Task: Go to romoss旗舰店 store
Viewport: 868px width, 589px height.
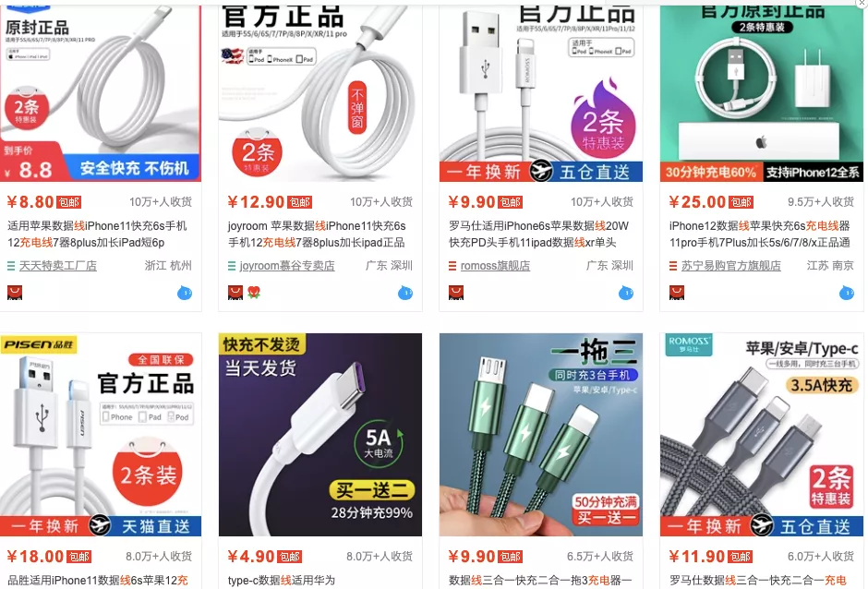Action: [495, 266]
